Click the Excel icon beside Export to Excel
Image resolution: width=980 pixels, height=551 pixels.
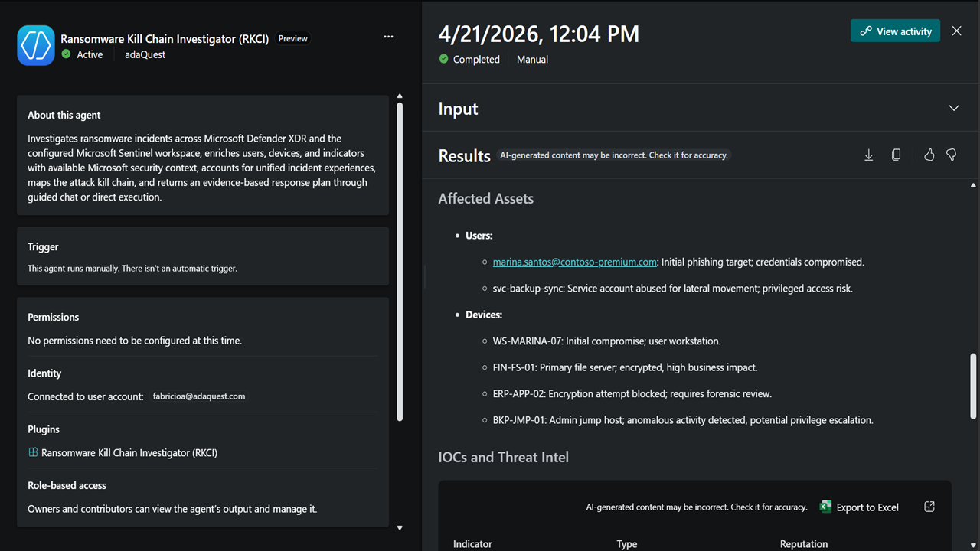coord(825,507)
